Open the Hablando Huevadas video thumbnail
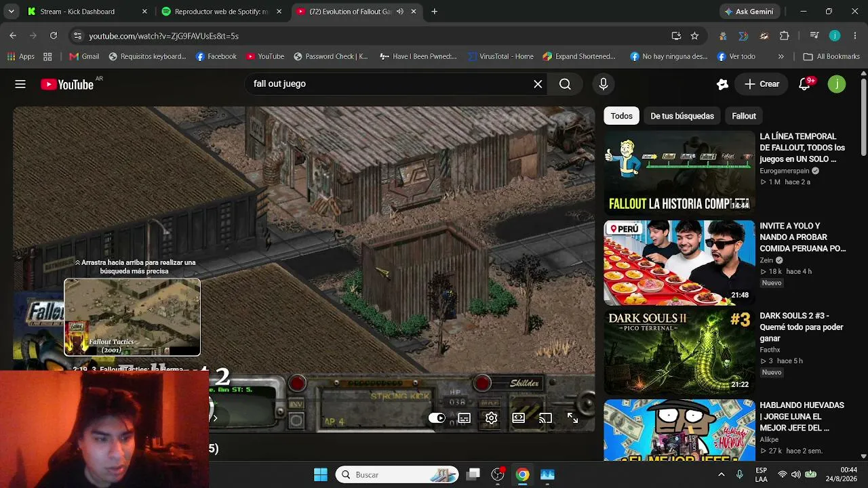 pos(679,430)
